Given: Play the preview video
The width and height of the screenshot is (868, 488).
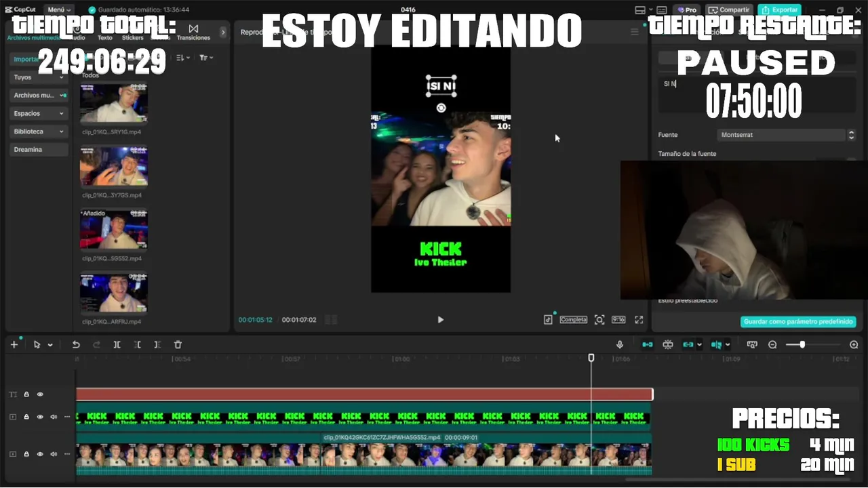Looking at the screenshot, I should coord(440,319).
